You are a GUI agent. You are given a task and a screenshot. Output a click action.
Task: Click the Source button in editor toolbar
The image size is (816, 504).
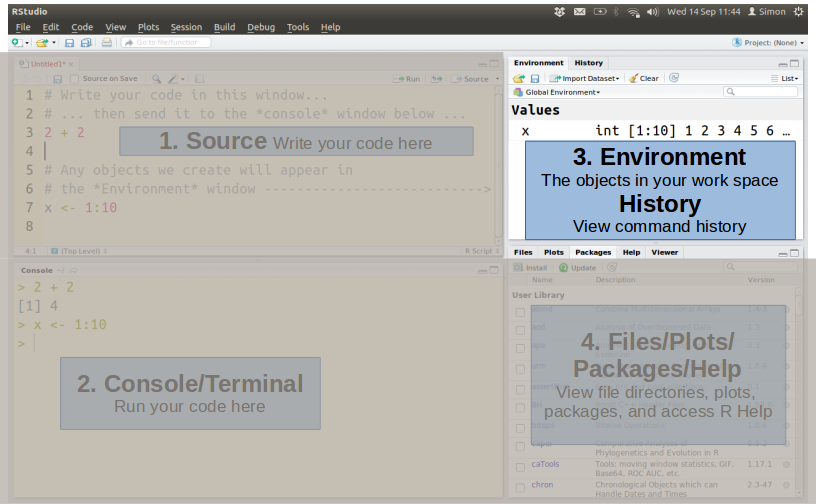click(470, 79)
